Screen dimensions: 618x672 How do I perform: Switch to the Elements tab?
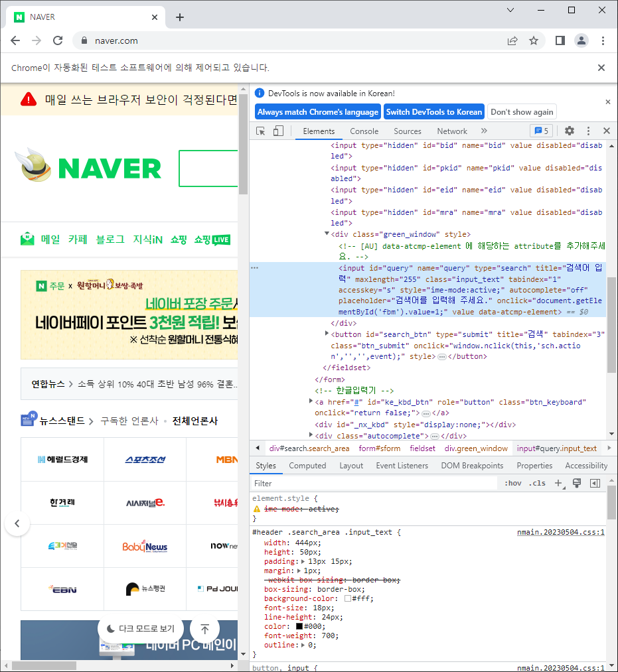[x=319, y=131]
